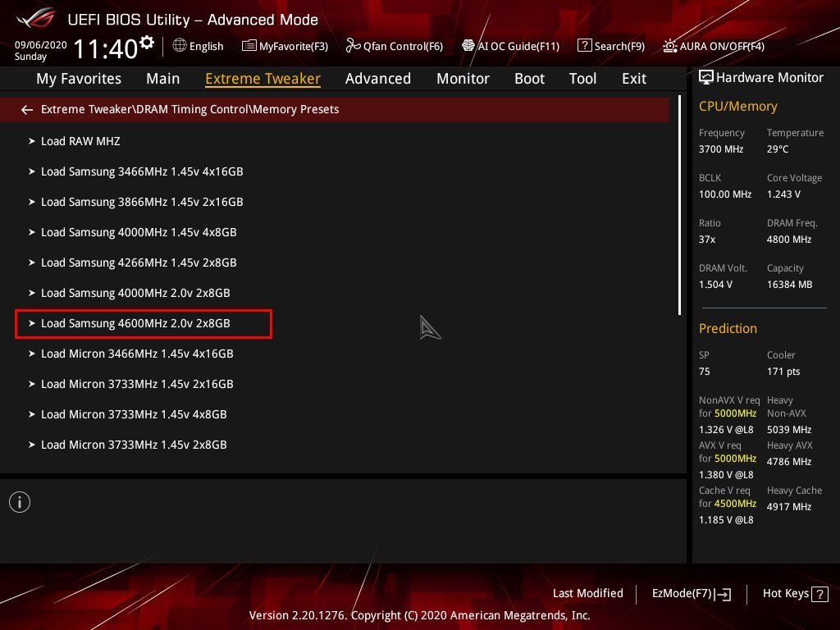Open the Advanced tab
Screen dimensions: 840x630
(377, 79)
